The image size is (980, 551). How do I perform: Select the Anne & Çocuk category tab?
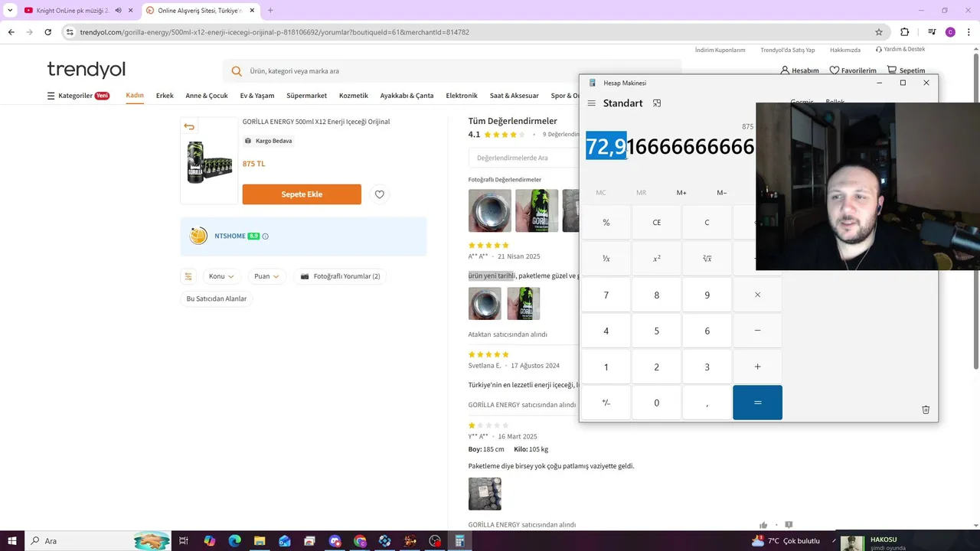[207, 96]
